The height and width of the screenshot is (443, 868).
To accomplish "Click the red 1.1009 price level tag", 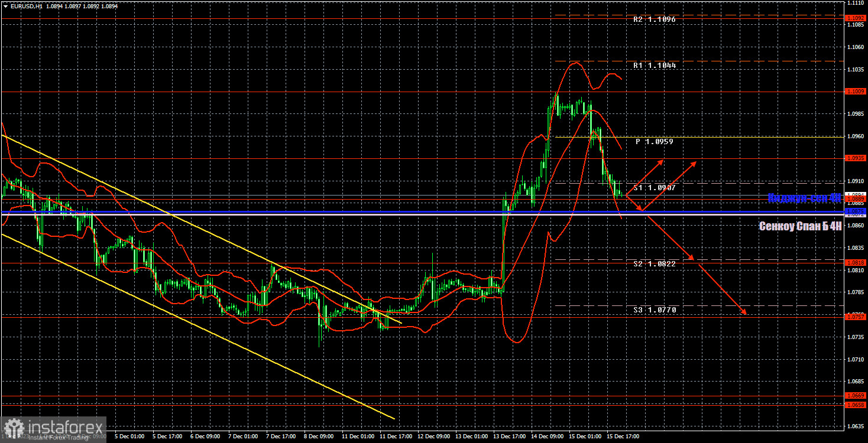I will tap(856, 92).
